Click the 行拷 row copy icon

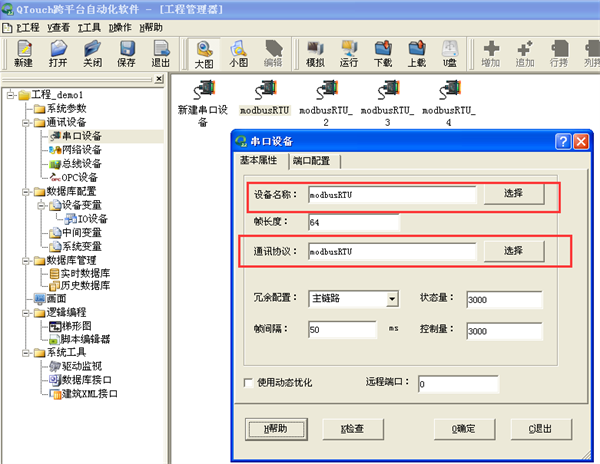pyautogui.click(x=559, y=54)
